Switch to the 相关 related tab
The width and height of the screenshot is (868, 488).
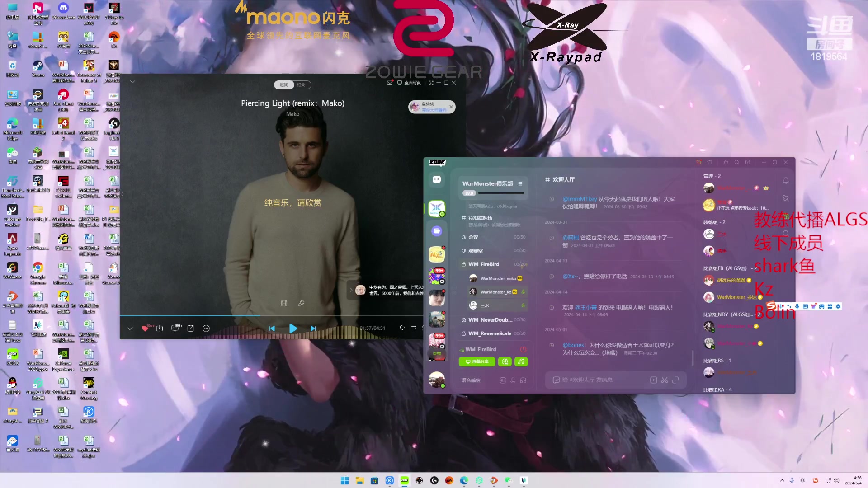(x=301, y=85)
